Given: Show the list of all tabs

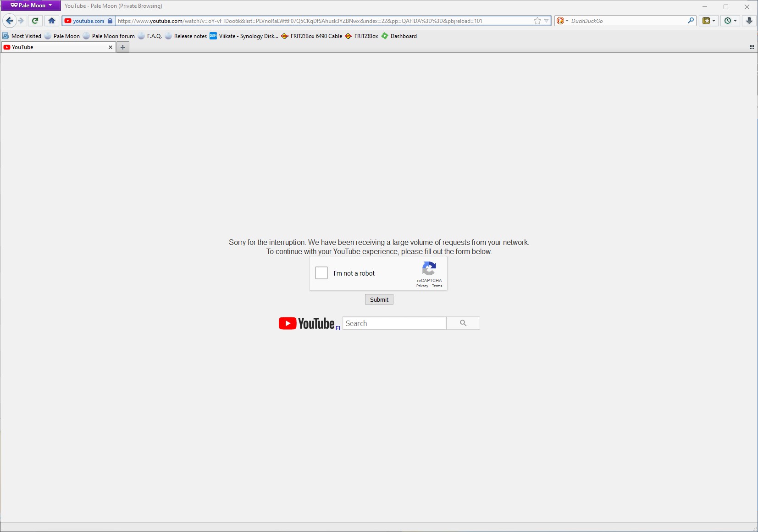Looking at the screenshot, I should [x=752, y=47].
